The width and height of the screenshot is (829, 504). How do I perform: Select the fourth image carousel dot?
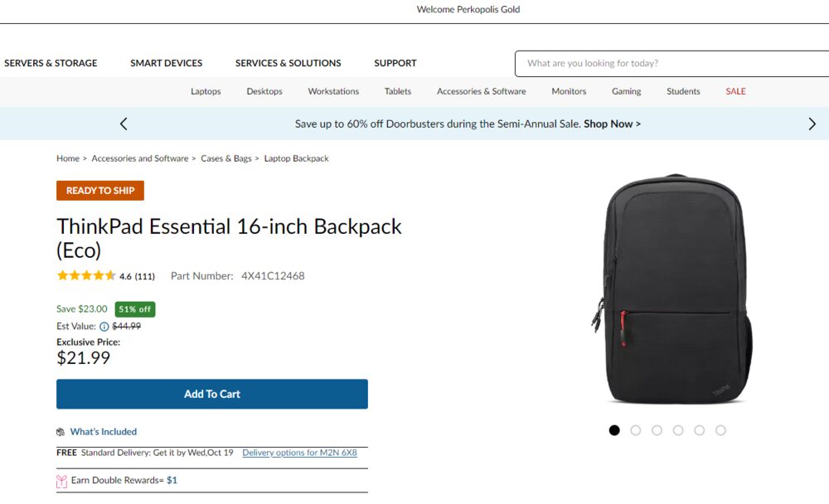[678, 430]
